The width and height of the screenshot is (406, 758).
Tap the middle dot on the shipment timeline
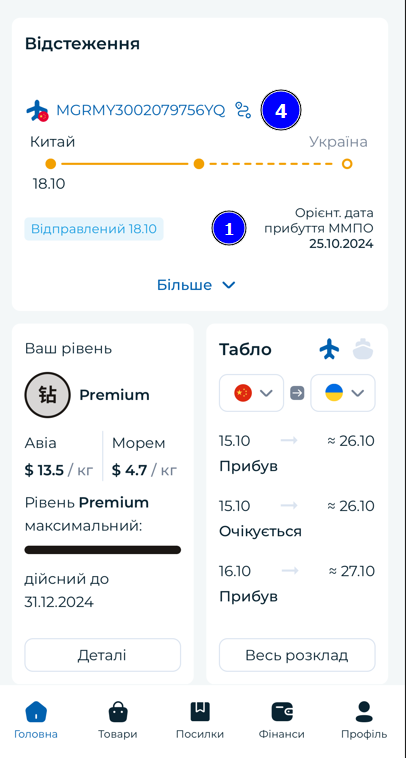199,164
